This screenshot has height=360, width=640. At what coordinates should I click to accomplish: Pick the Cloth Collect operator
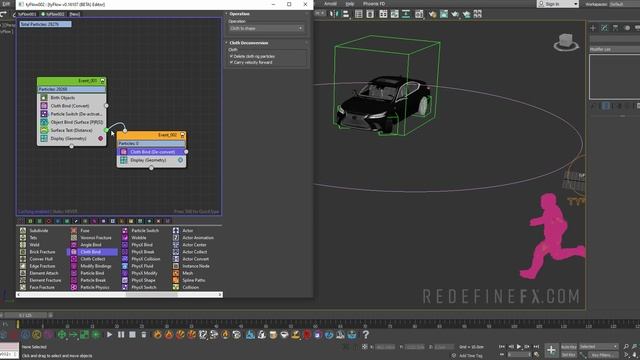coord(93,259)
